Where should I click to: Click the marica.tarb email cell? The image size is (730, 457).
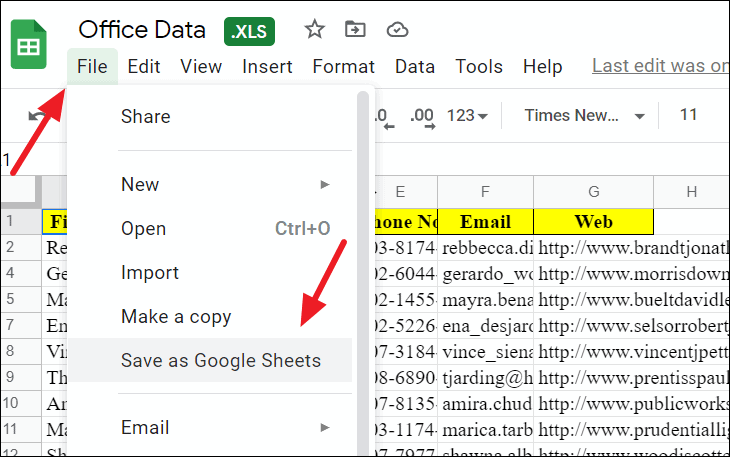coord(485,430)
